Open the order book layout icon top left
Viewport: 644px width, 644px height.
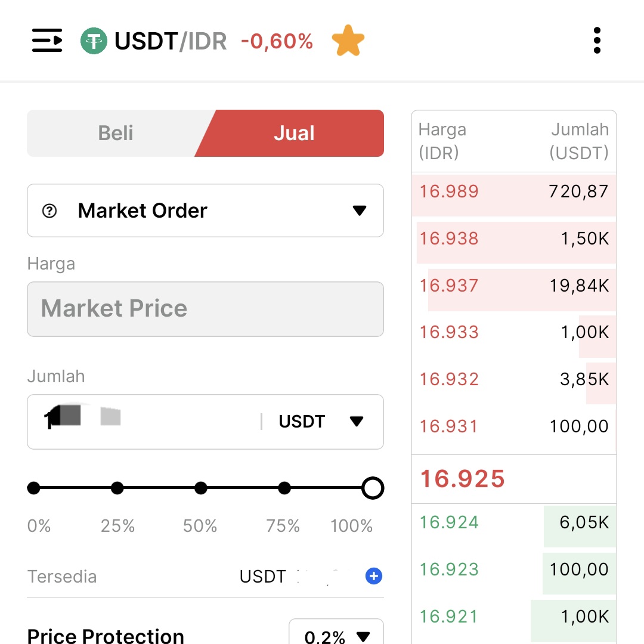[47, 40]
